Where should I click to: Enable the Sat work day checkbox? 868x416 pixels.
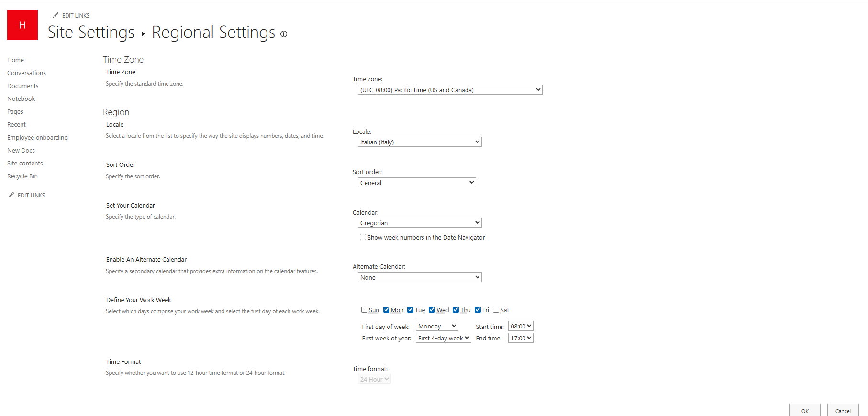(496, 310)
